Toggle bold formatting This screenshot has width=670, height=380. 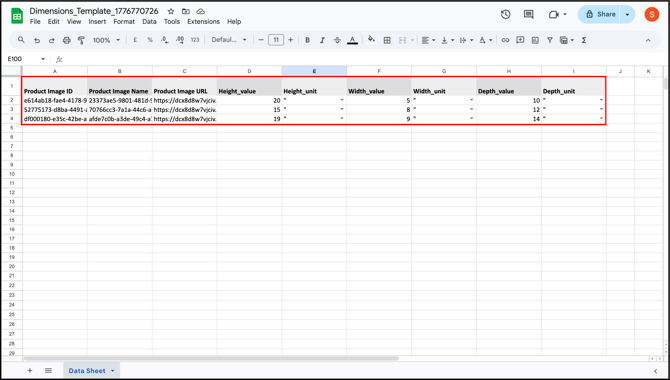(x=307, y=40)
